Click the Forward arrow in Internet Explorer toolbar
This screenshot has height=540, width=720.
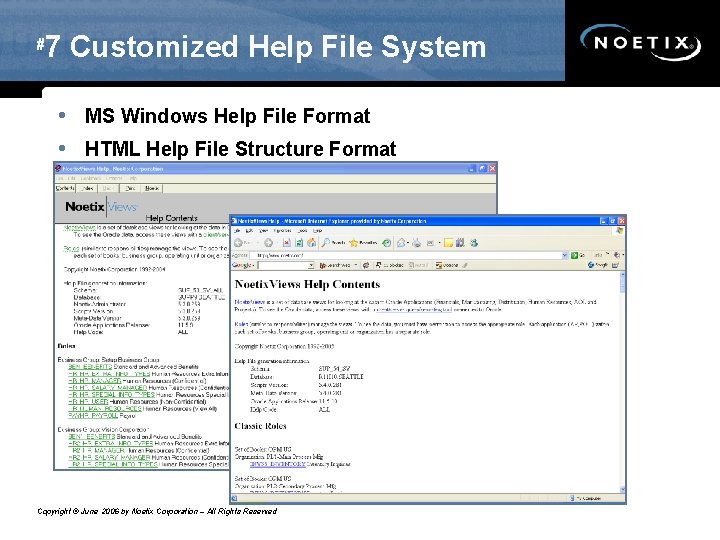pos(268,242)
